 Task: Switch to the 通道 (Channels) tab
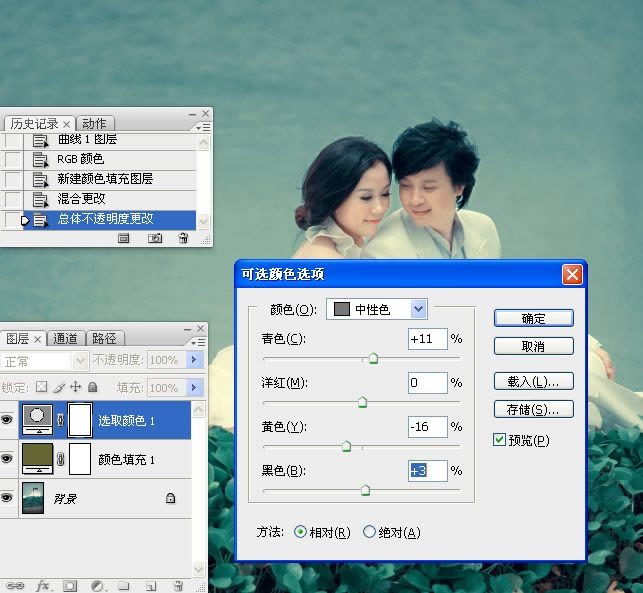[66, 338]
